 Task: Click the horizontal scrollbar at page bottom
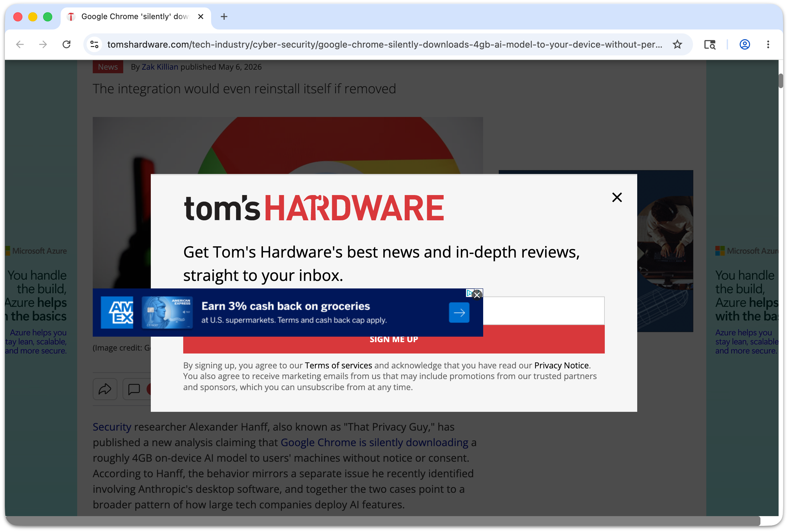[x=383, y=521]
